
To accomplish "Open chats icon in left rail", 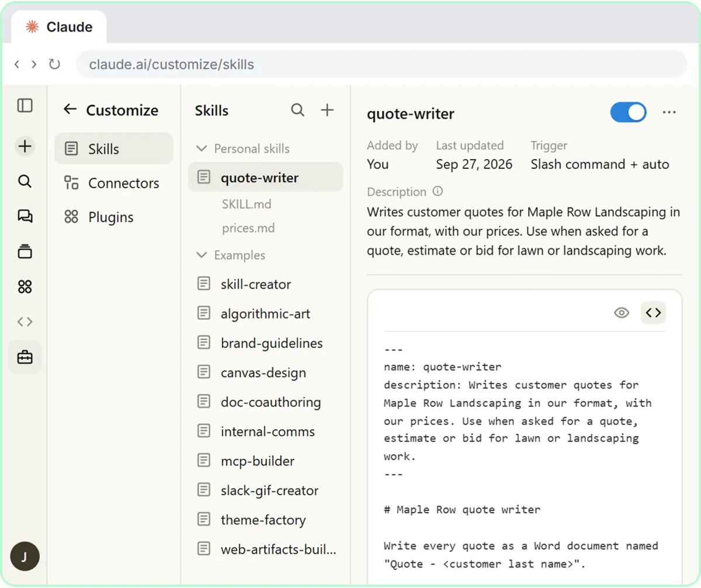I will 25,216.
